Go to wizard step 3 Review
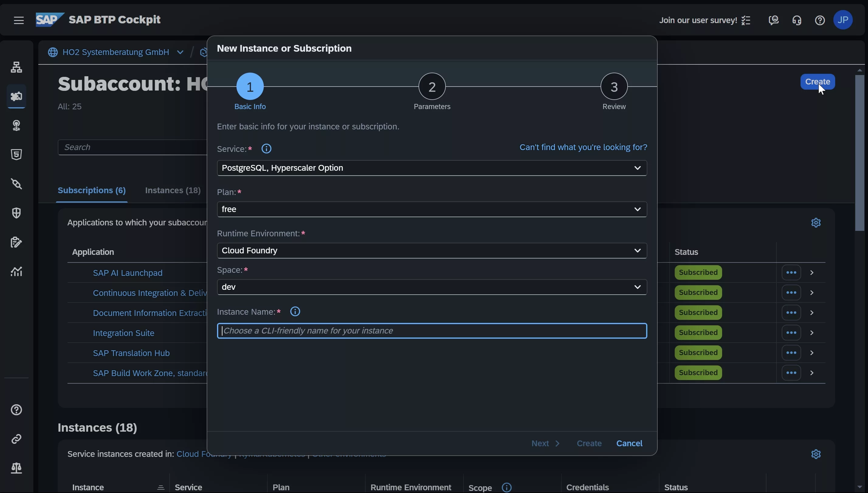Viewport: 868px width, 493px height. 614,86
